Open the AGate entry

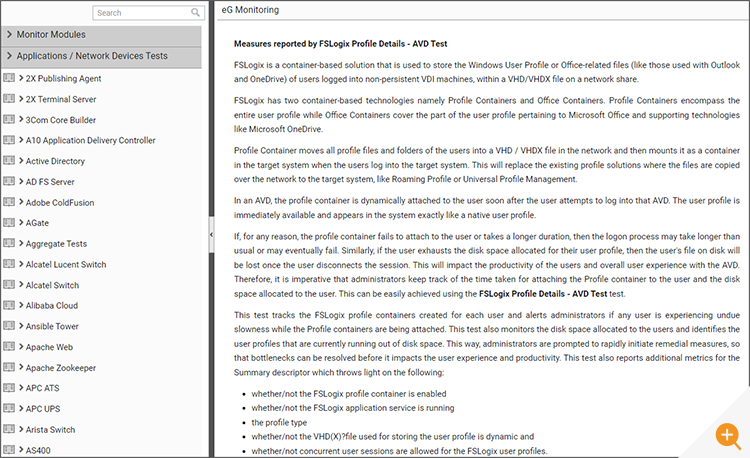click(x=37, y=223)
